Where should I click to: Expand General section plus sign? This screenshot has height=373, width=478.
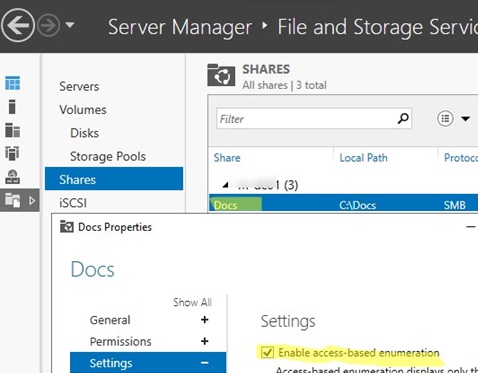[x=205, y=320]
